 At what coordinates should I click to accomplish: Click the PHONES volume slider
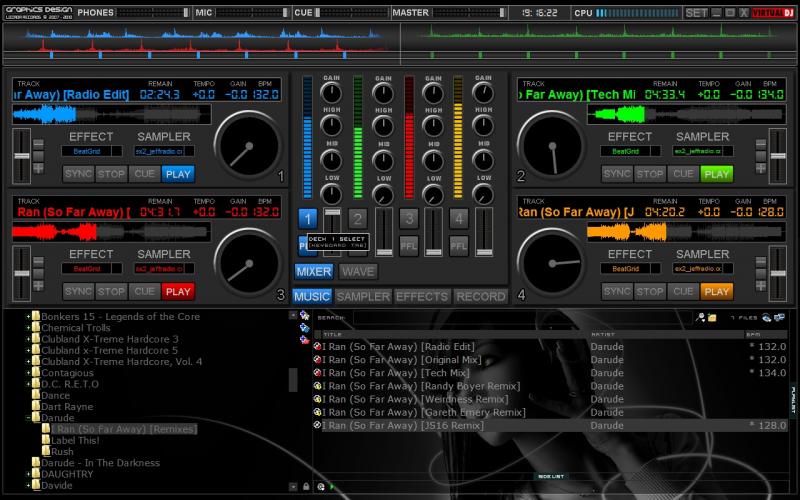pos(153,12)
